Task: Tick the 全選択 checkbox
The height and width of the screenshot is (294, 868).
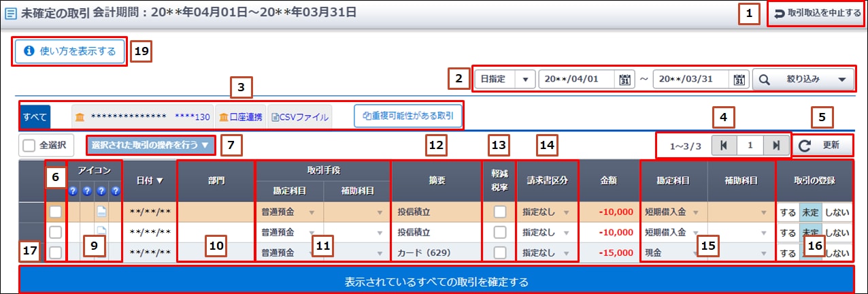Action: click(x=29, y=145)
